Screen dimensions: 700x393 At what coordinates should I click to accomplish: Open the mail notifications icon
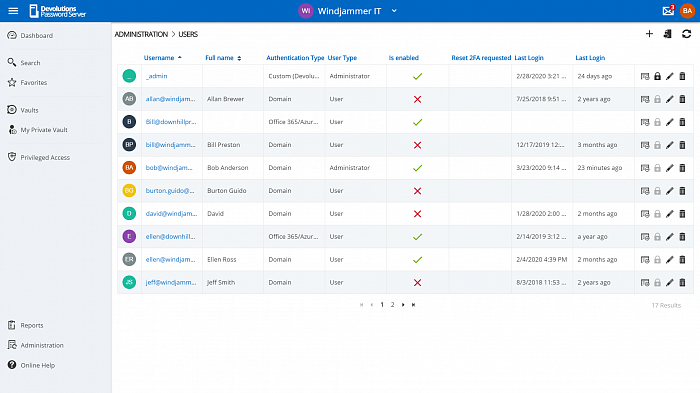pos(668,11)
